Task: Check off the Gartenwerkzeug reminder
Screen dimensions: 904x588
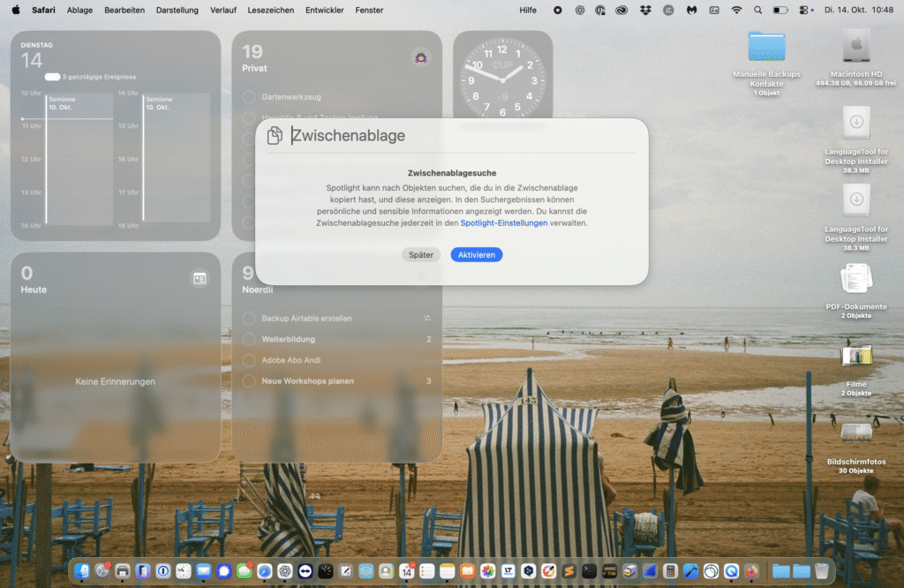Action: coord(249,96)
